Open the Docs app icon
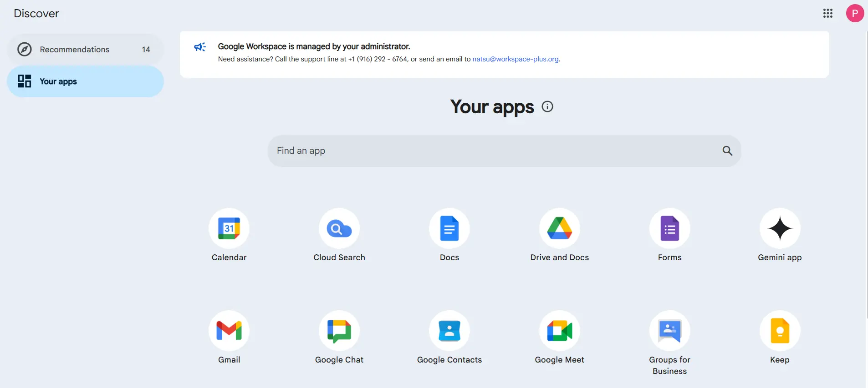Screen dimensions: 868x388 click(x=449, y=228)
